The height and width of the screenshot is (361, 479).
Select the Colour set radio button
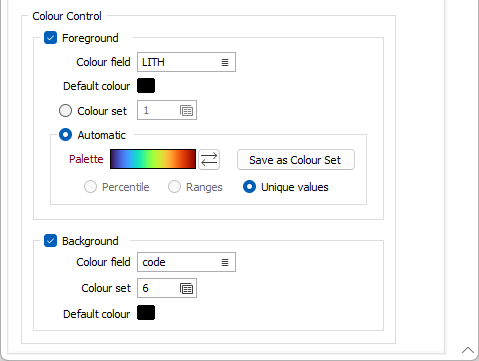(65, 111)
